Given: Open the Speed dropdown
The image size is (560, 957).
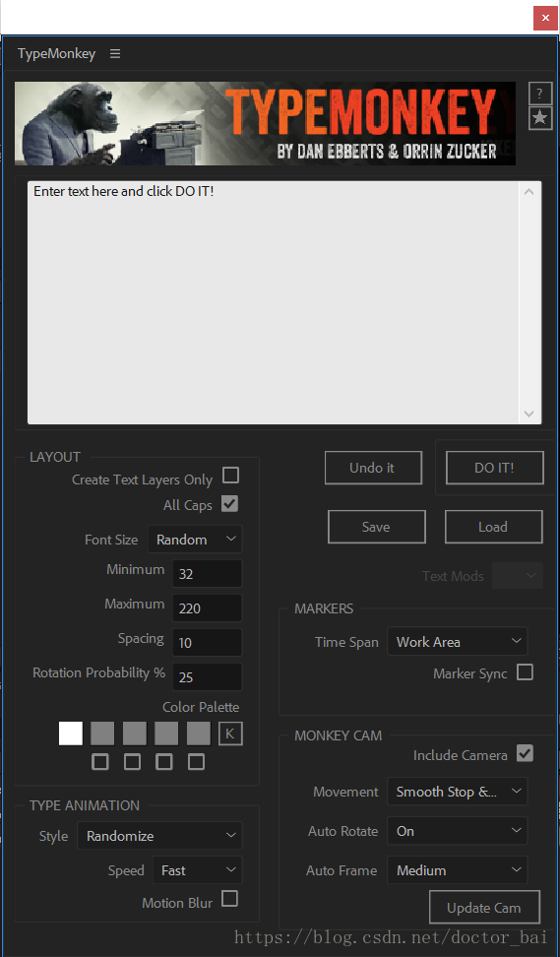Looking at the screenshot, I should pos(197,870).
